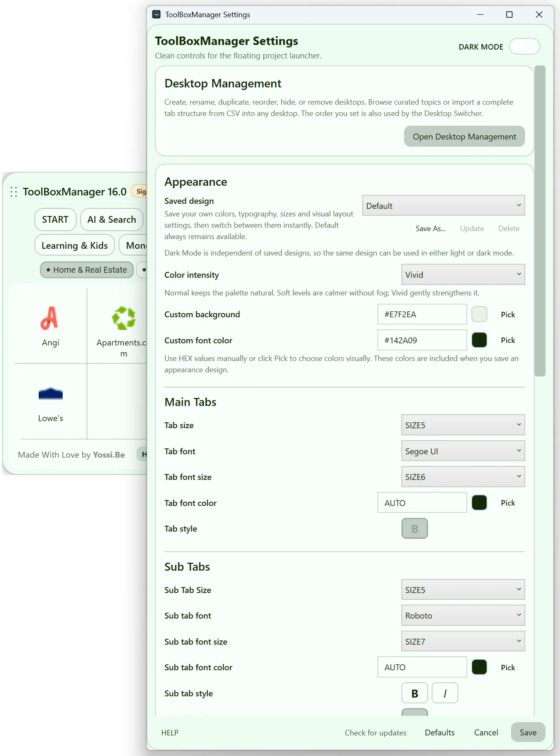
Task: Open the Sub tab font size dropdown
Action: click(x=463, y=641)
